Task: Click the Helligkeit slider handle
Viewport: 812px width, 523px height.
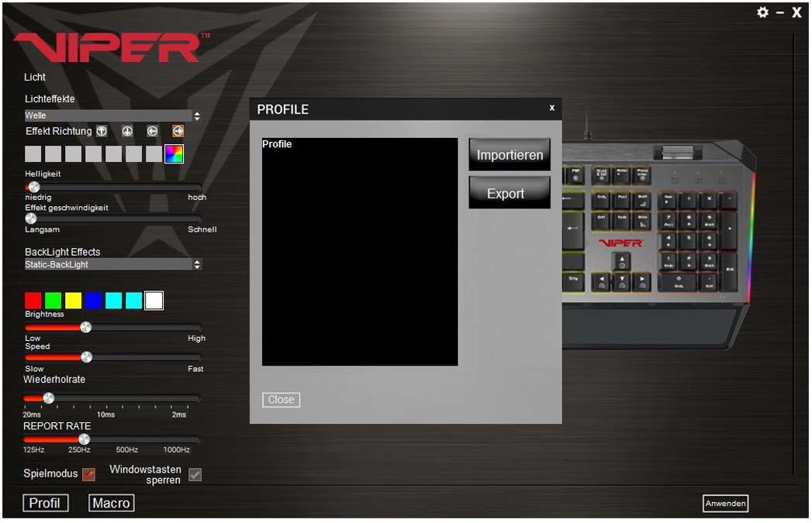Action: [33, 187]
